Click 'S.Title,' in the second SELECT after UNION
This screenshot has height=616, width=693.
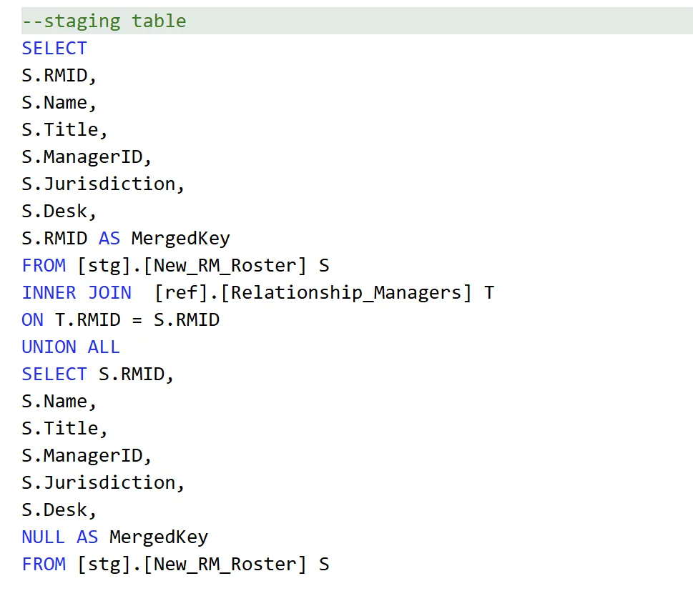(64, 429)
